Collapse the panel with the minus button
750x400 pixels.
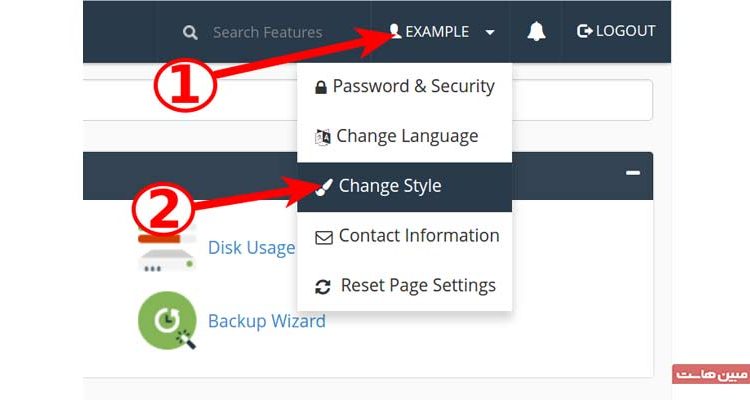pos(632,173)
